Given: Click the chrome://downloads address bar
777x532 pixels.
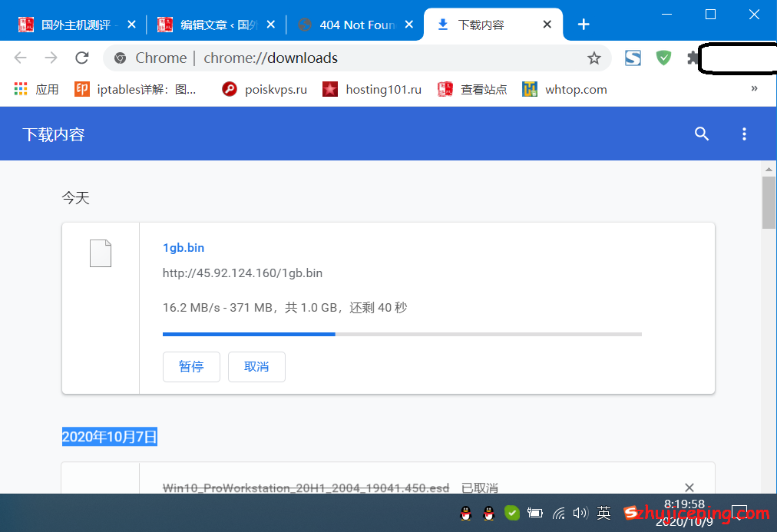Looking at the screenshot, I should tap(346, 58).
